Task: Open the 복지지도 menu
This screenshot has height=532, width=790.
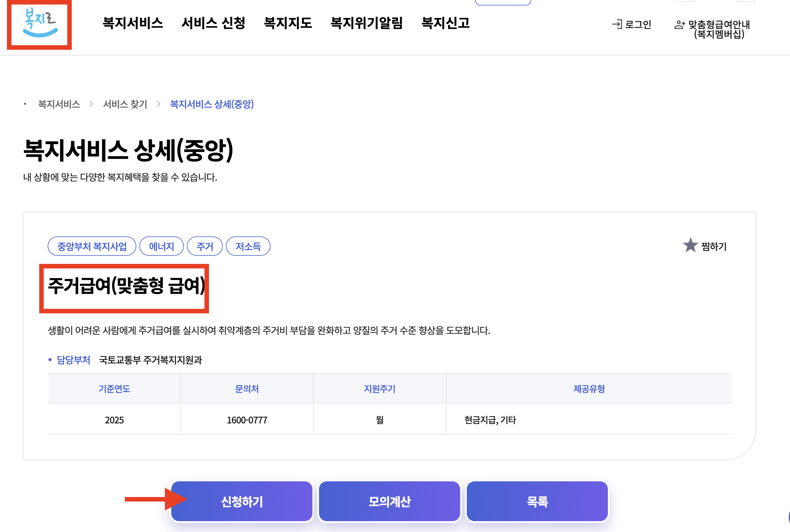Action: tap(288, 23)
